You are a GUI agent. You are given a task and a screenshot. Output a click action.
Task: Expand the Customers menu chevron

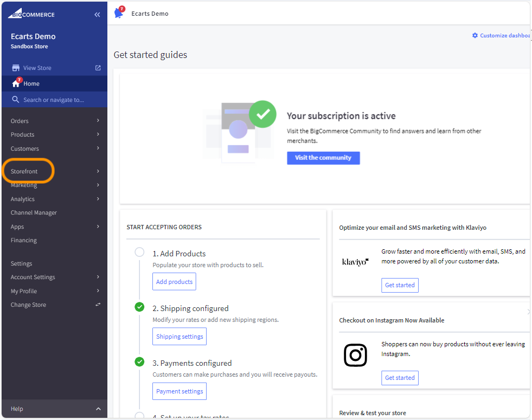(98, 148)
